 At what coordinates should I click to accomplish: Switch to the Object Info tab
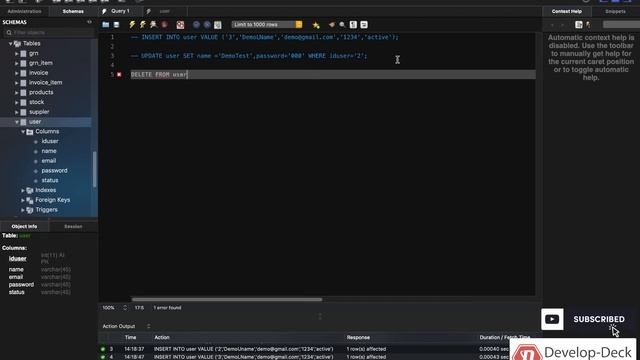[x=24, y=227]
